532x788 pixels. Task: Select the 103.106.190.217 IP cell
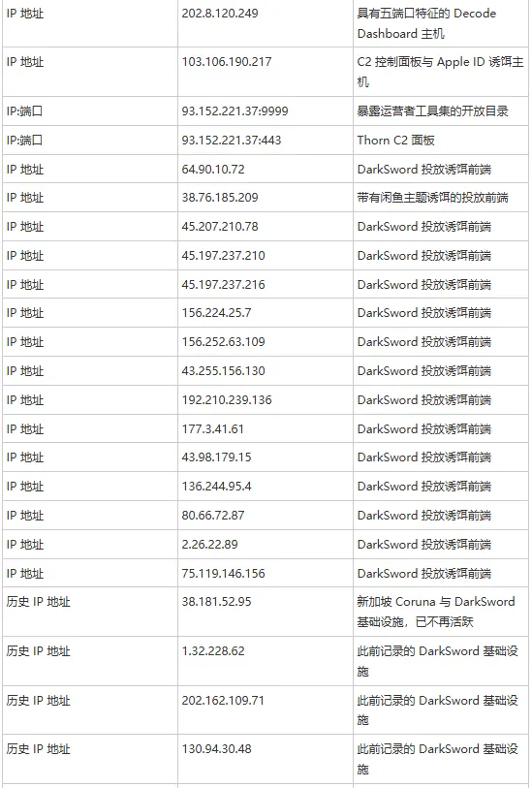(x=227, y=62)
